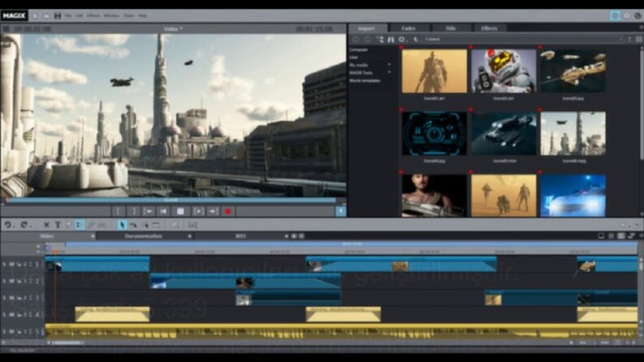Screen dimensions: 644x362
Task: Click the media pool list view icon
Action: (639, 40)
